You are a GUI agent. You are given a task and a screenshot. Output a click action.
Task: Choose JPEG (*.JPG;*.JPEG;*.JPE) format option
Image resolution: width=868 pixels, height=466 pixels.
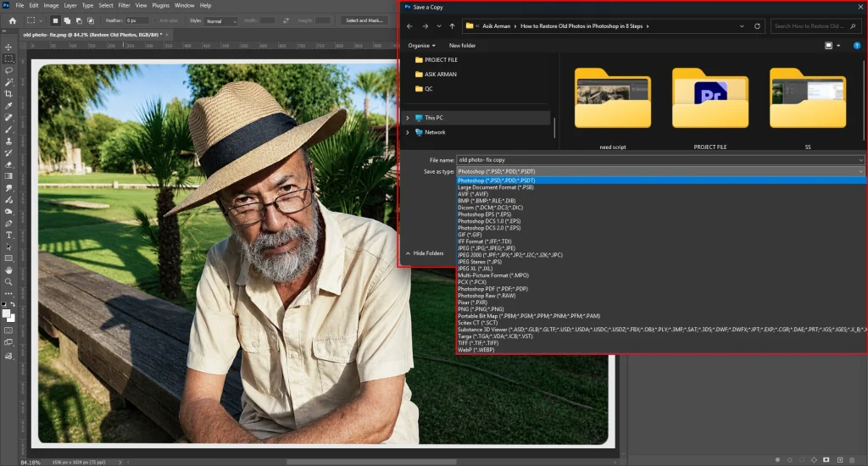tap(486, 248)
